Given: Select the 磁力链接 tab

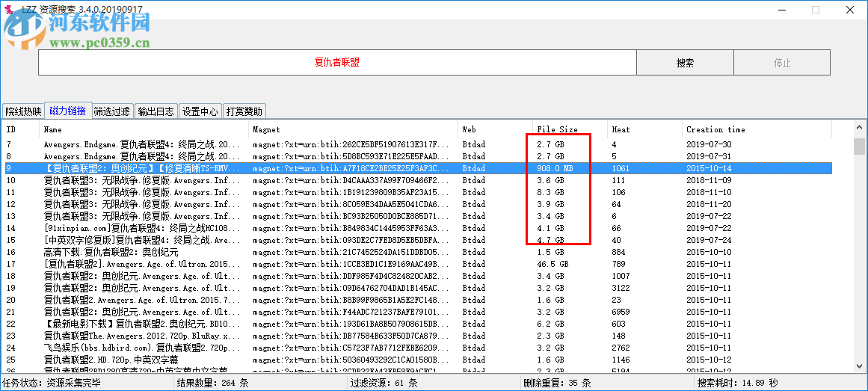Looking at the screenshot, I should [x=67, y=111].
